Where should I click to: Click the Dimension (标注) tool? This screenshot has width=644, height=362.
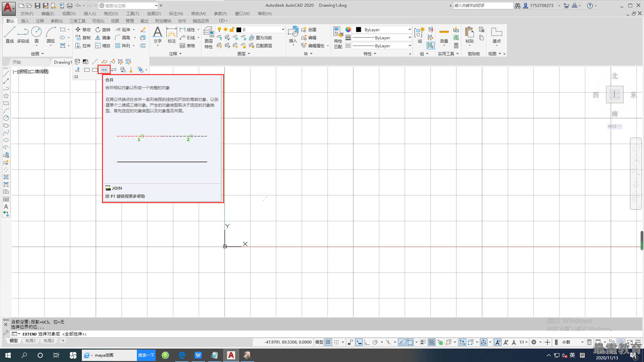click(x=172, y=35)
